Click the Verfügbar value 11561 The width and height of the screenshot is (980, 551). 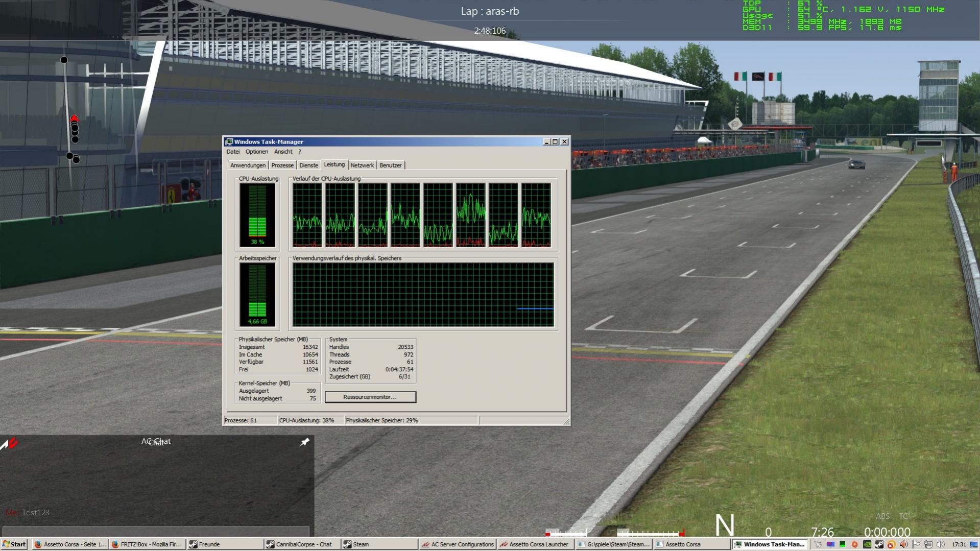[x=310, y=362]
